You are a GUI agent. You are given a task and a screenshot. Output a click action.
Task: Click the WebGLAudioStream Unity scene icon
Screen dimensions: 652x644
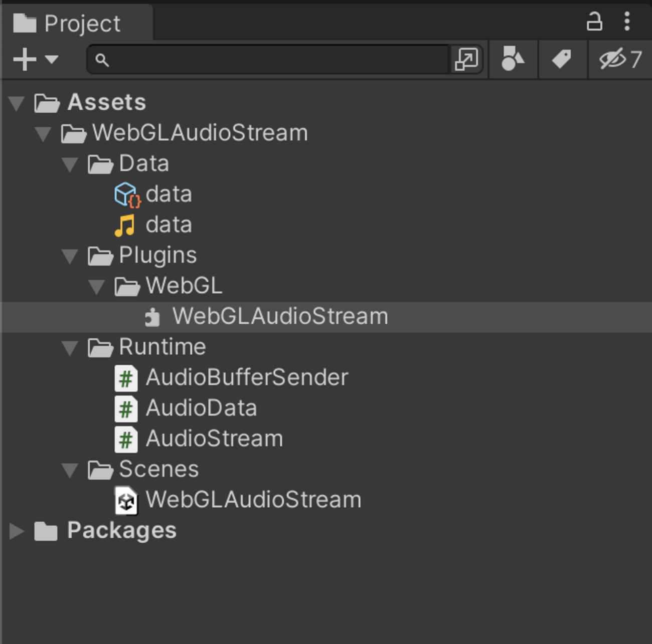[126, 500]
